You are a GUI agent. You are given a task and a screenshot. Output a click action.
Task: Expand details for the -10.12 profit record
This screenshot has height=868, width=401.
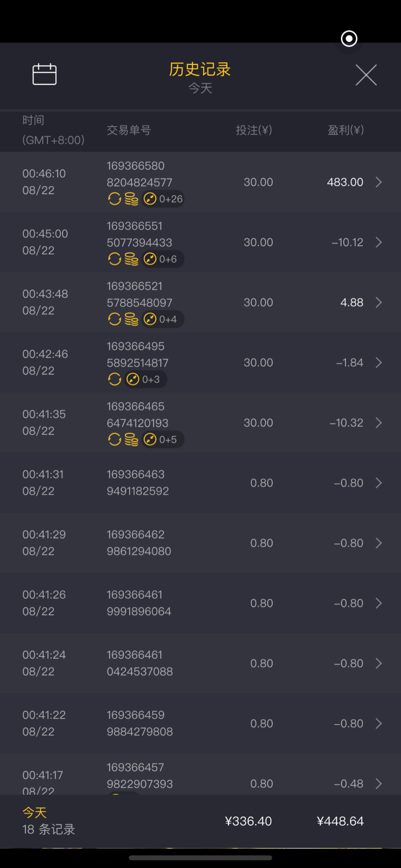coord(379,242)
